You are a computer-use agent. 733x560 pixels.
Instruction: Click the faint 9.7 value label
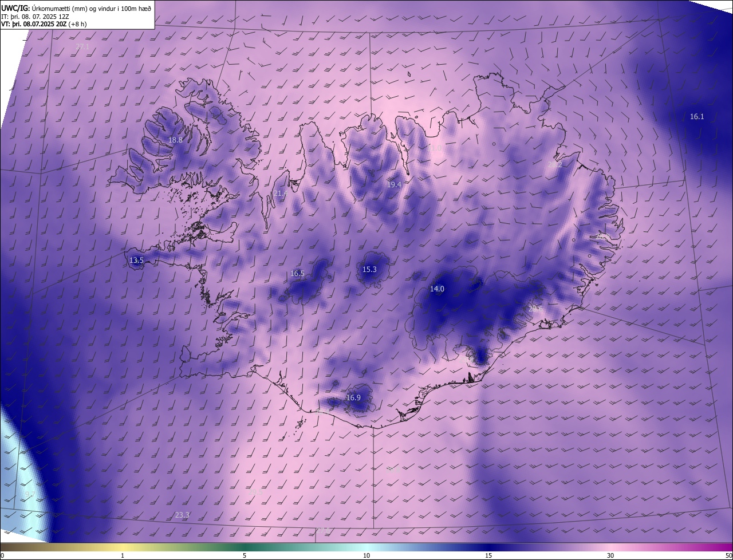pyautogui.click(x=30, y=494)
